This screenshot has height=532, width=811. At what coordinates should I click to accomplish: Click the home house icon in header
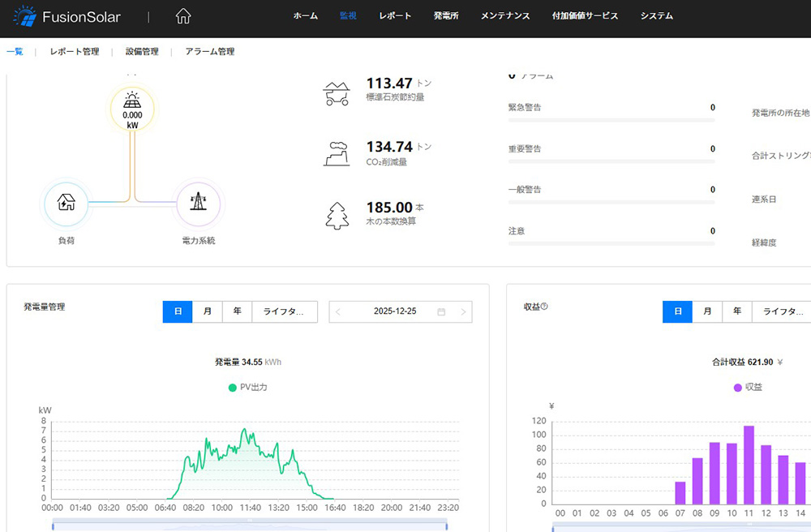pos(183,16)
